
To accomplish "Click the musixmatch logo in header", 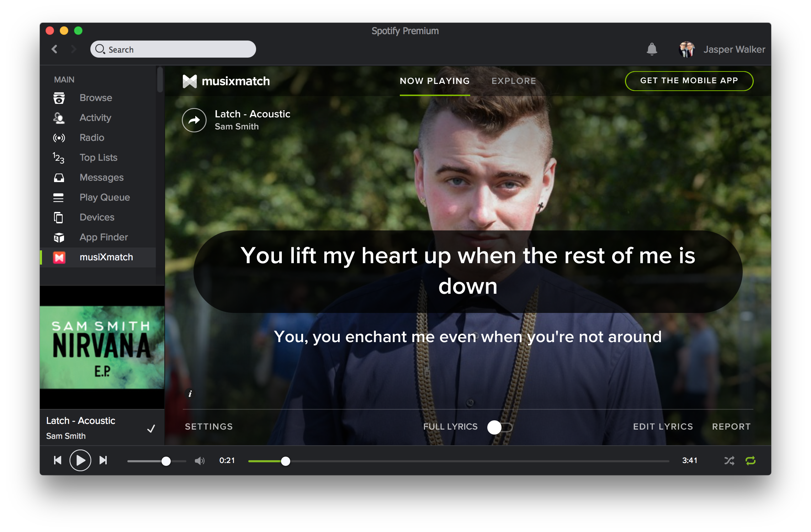I will [x=226, y=81].
